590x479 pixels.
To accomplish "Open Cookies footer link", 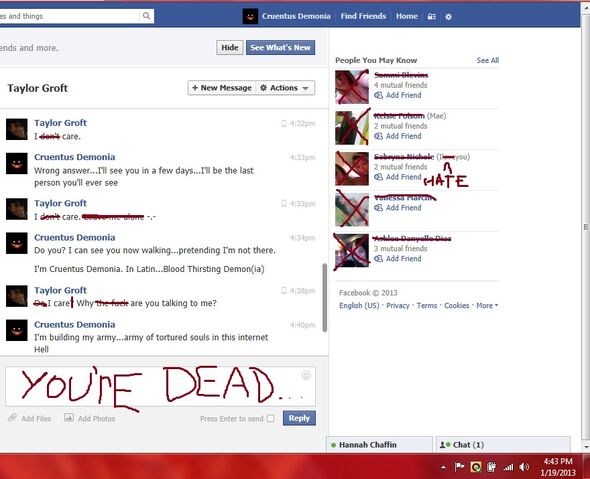I will pyautogui.click(x=456, y=306).
